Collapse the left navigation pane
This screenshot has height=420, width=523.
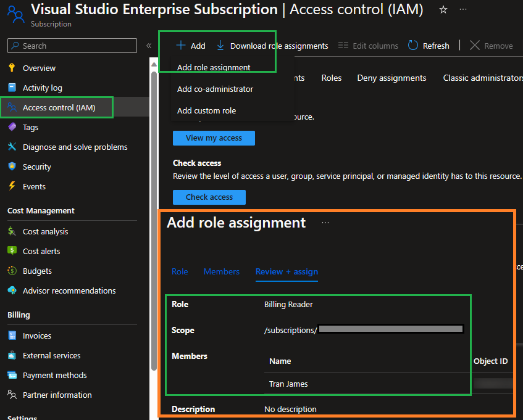[149, 45]
